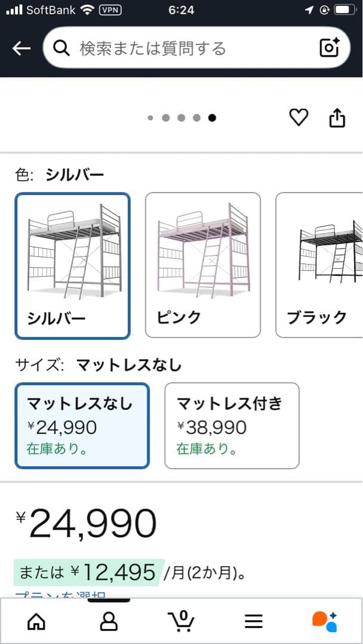The width and height of the screenshot is (363, 644).
Task: Go back using the back arrow
Action: tap(20, 48)
